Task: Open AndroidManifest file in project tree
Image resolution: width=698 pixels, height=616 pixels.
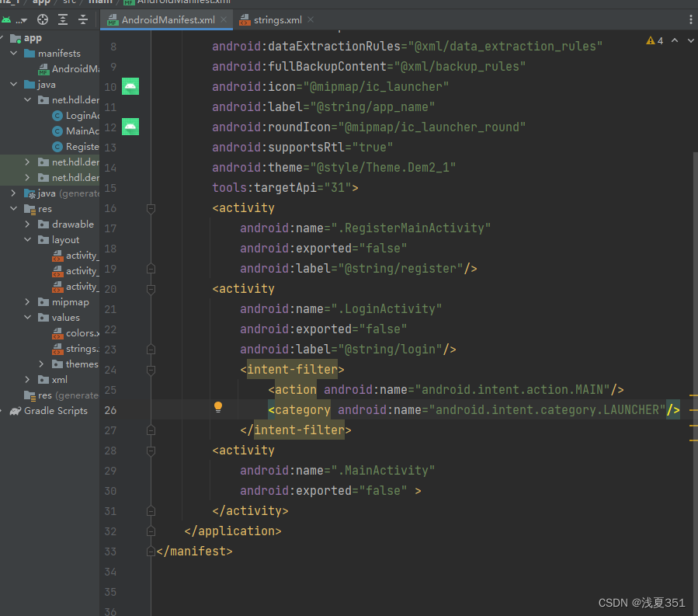Action: click(x=69, y=68)
